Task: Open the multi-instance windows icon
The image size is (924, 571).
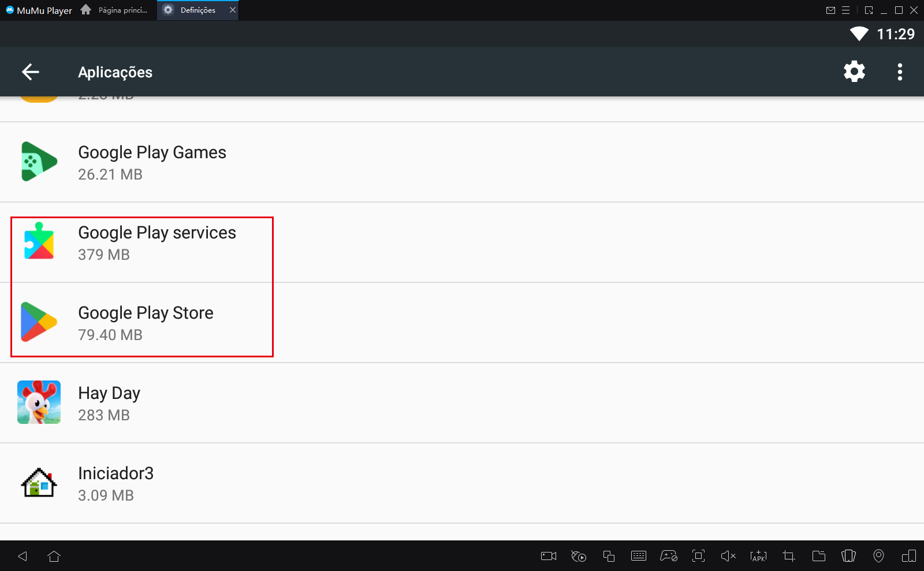Action: (x=609, y=556)
